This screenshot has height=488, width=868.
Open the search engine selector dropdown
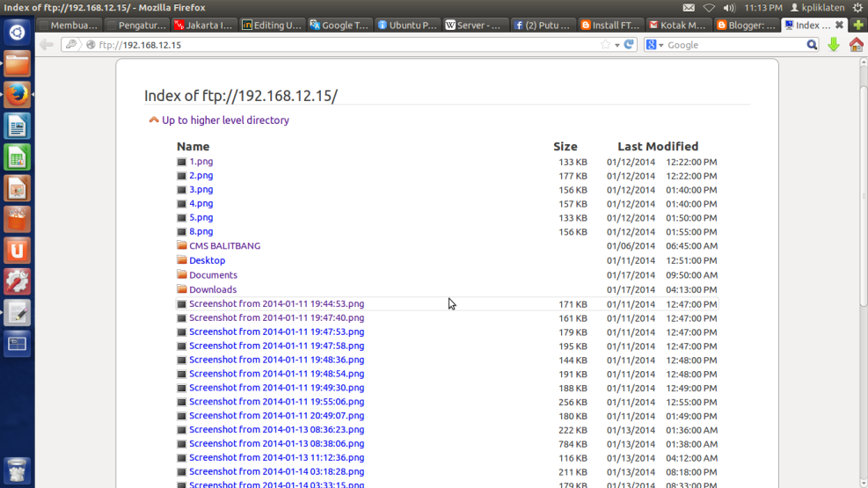click(655, 45)
